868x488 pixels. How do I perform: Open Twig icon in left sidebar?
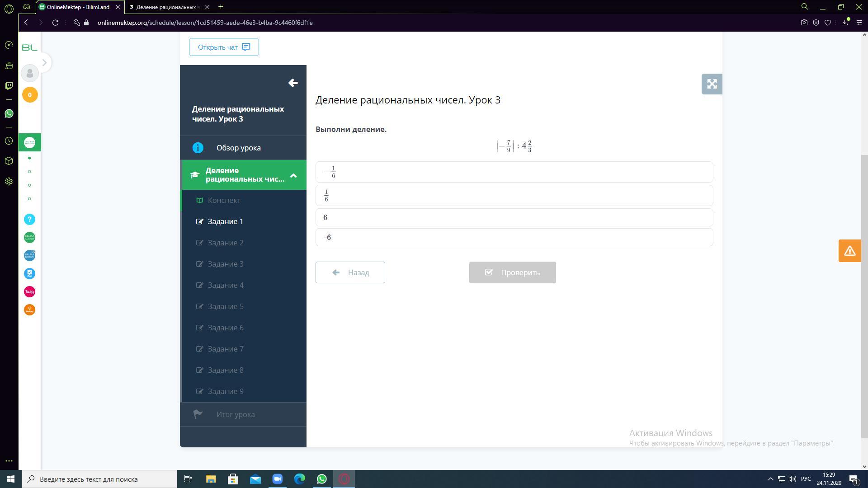pyautogui.click(x=29, y=291)
